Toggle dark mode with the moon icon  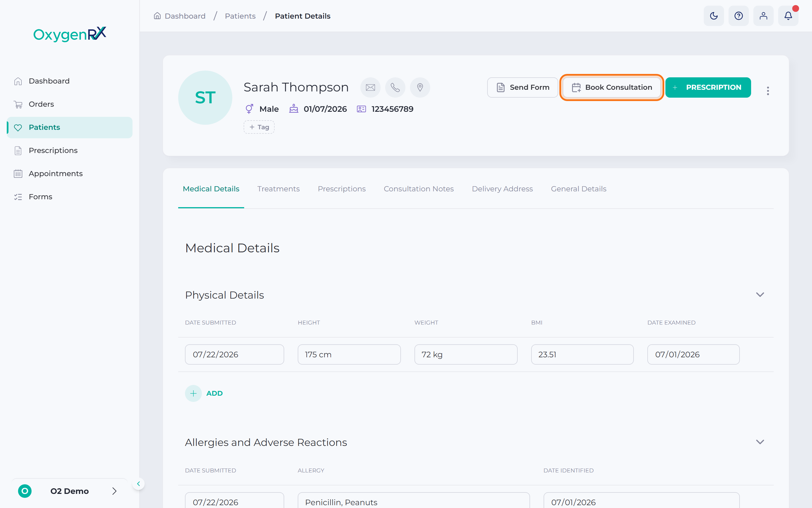coord(714,16)
